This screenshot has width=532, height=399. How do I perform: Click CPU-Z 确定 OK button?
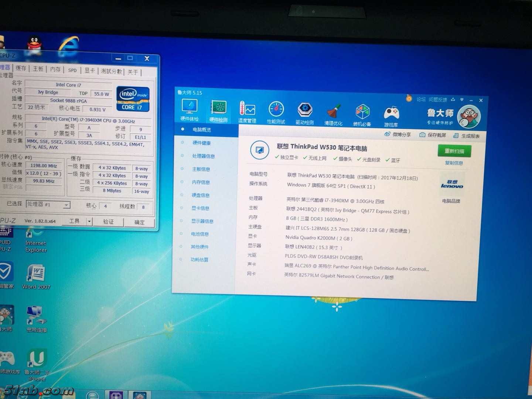139,222
